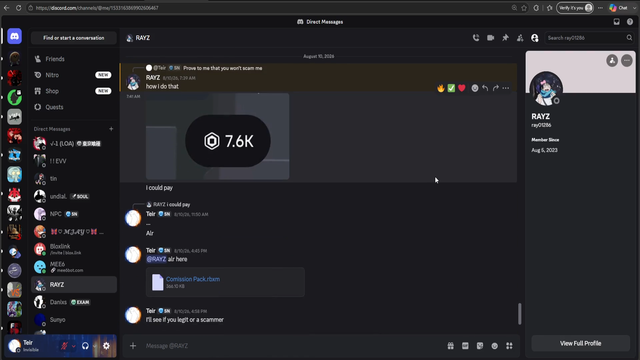The height and width of the screenshot is (360, 640).
Task: Toggle the user profile panel
Action: [535, 38]
